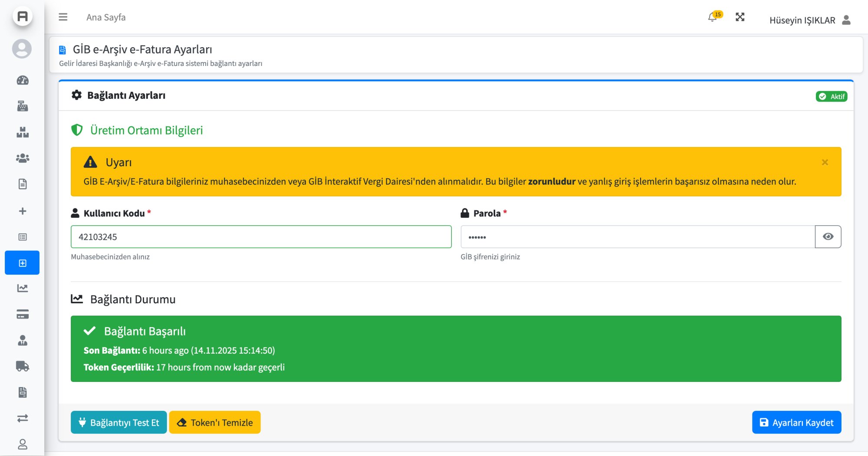The image size is (868, 456).
Task: Go to Ana Sayfa in top navigation
Action: pos(106,17)
